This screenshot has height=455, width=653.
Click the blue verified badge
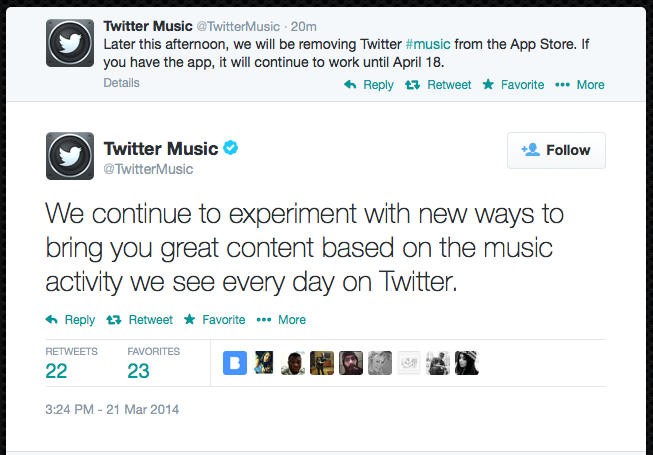231,149
